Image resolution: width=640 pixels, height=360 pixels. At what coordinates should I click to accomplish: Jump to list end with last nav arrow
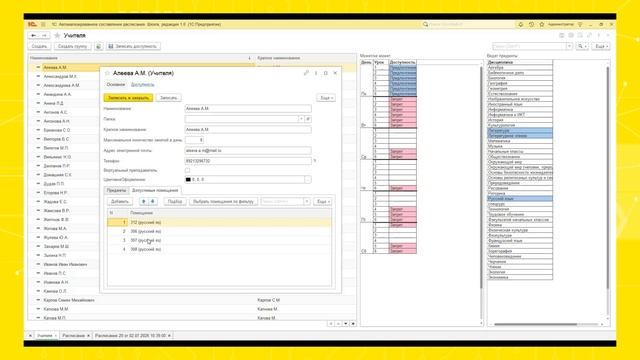click(353, 324)
